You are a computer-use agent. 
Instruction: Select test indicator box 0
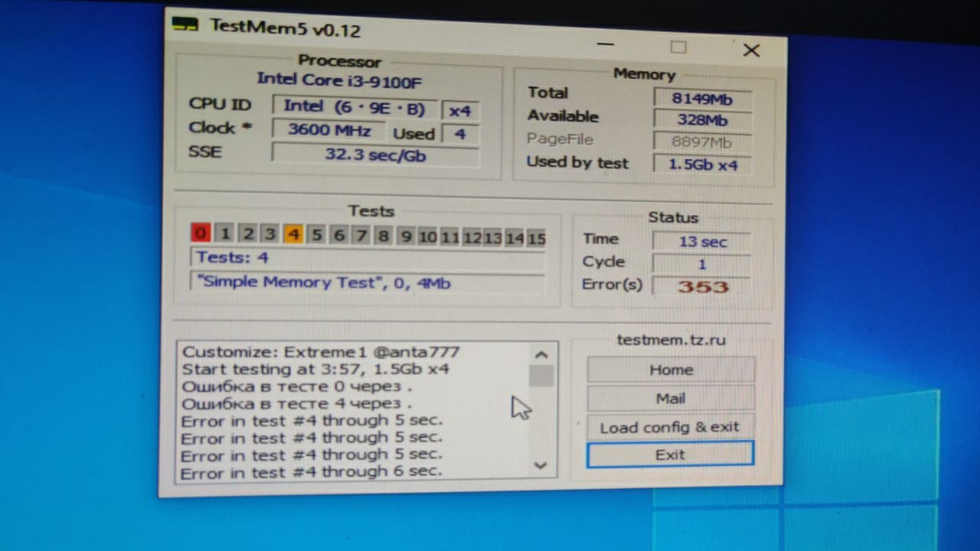tap(201, 233)
